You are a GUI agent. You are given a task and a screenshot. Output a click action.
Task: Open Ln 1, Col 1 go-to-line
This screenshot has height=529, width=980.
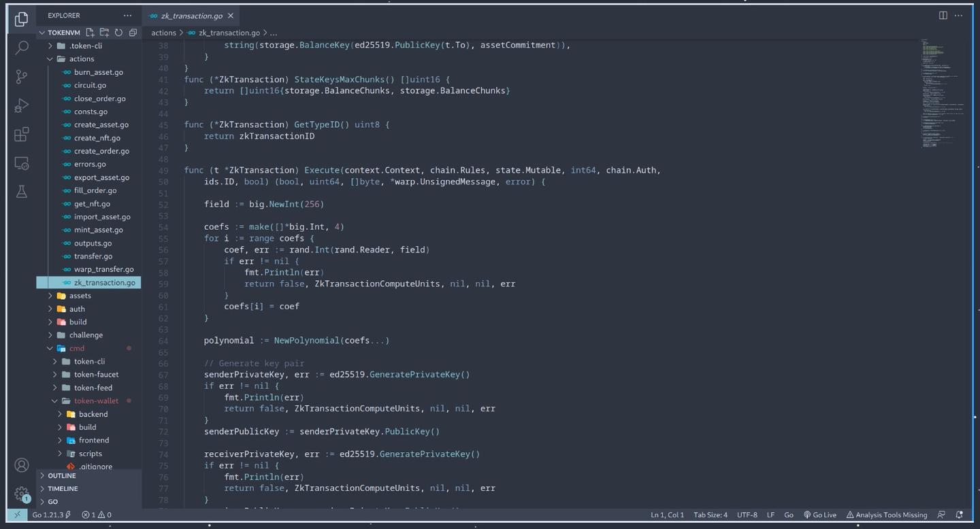pyautogui.click(x=667, y=515)
